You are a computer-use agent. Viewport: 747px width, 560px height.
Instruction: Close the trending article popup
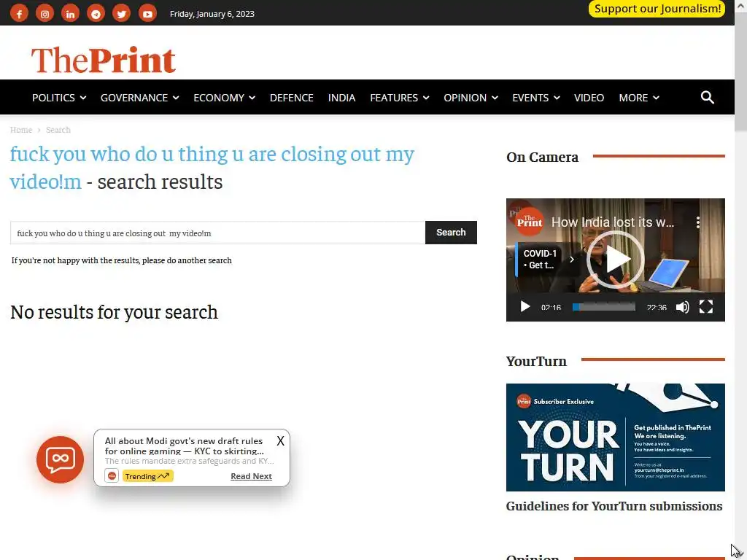coord(281,441)
